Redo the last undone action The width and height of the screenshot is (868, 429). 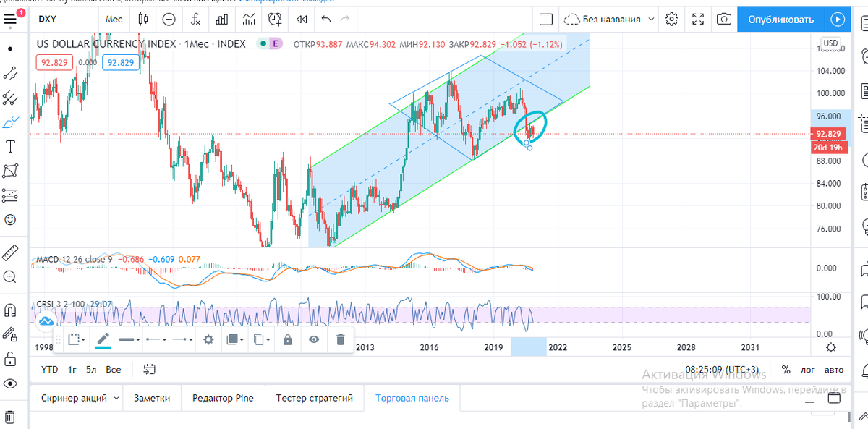pos(346,19)
